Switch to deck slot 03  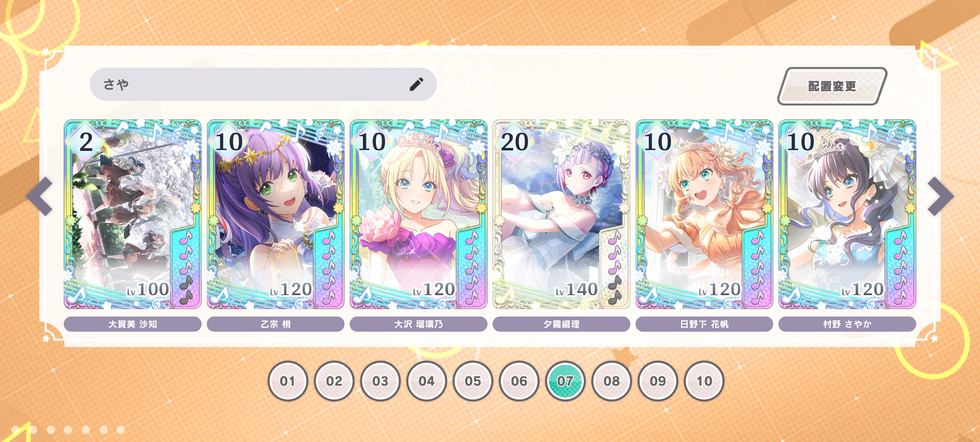pyautogui.click(x=380, y=381)
